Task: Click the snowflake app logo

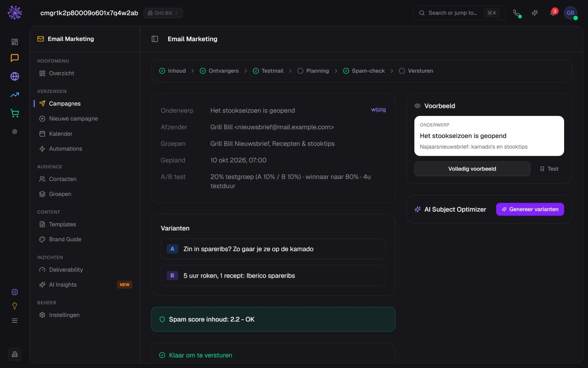Action: 15,13
